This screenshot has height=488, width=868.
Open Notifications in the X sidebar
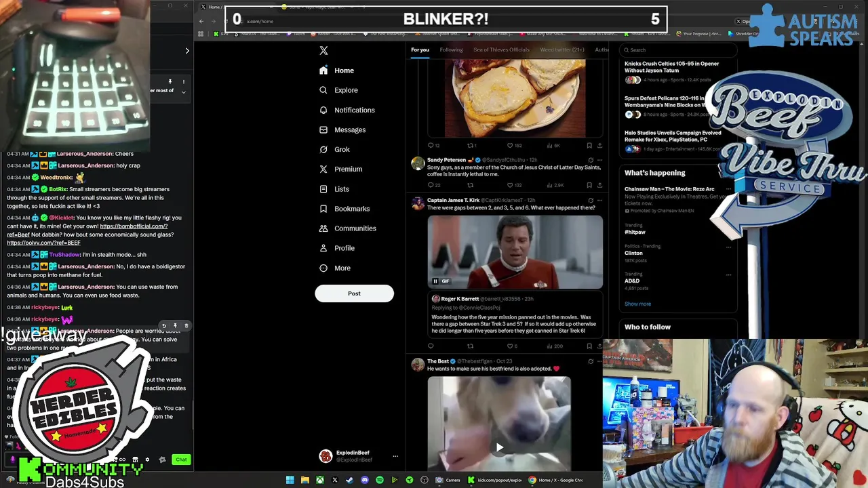[347, 110]
